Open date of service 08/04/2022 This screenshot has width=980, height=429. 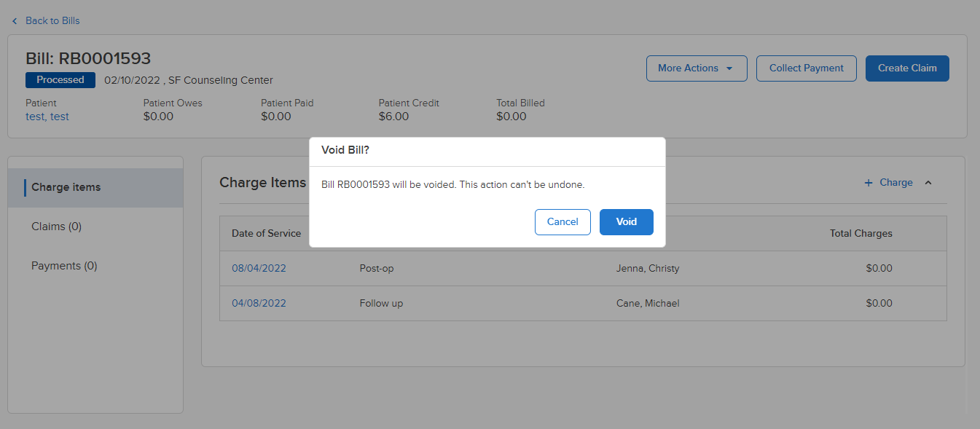[259, 268]
